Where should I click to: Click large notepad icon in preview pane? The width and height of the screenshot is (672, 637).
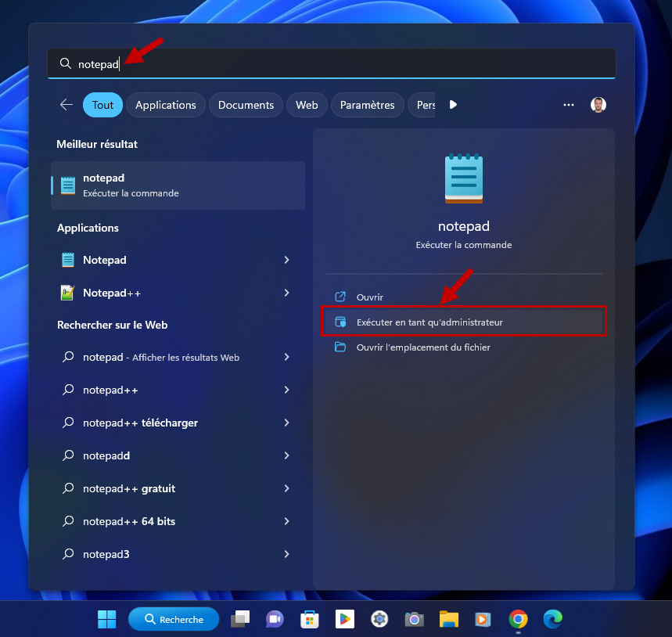point(464,178)
